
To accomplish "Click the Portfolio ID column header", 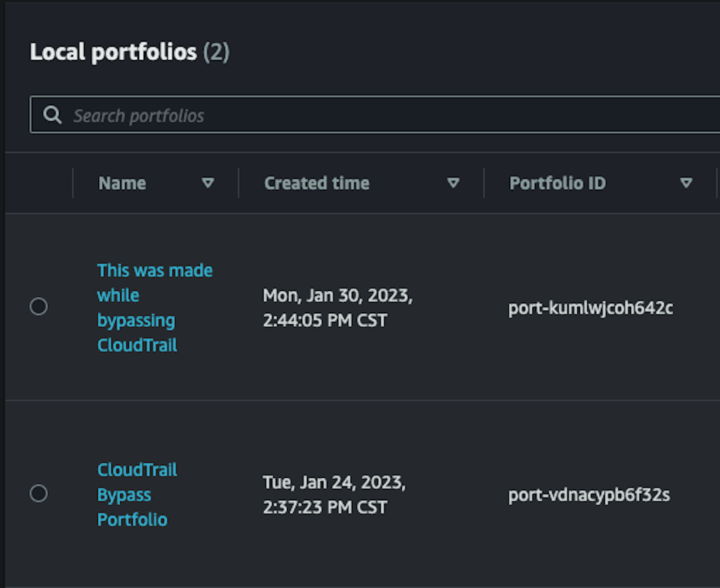I will [557, 183].
